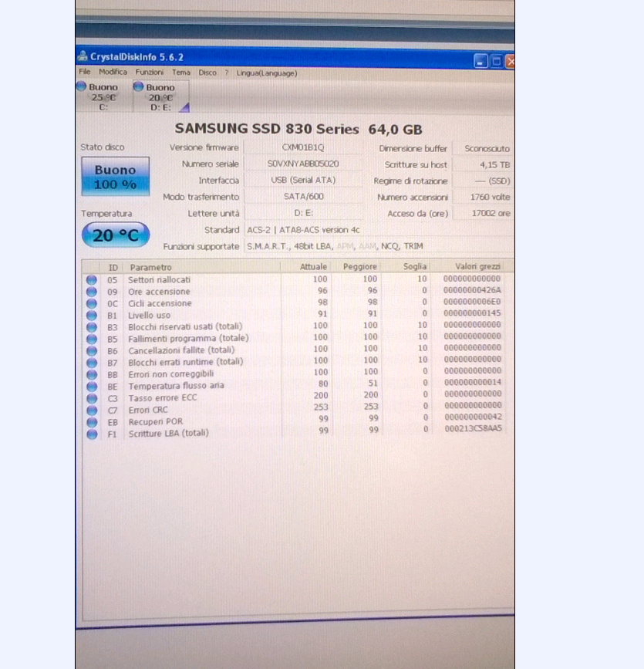Click the status circle for Cicli accensione
644x669 pixels.
pyautogui.click(x=91, y=303)
